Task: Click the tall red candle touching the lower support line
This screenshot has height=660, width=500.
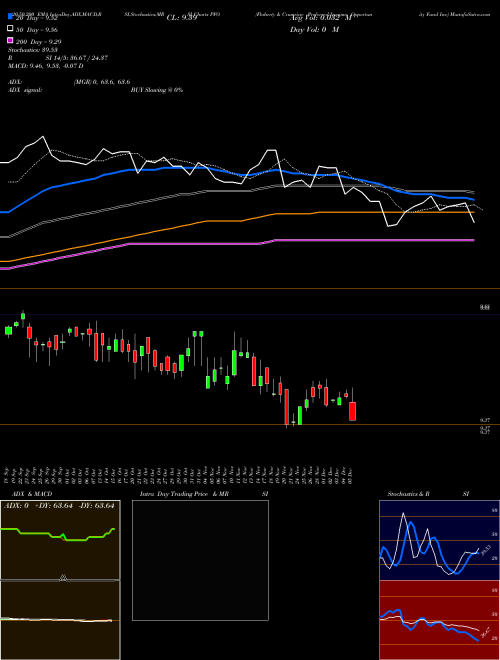Action: pos(287,407)
